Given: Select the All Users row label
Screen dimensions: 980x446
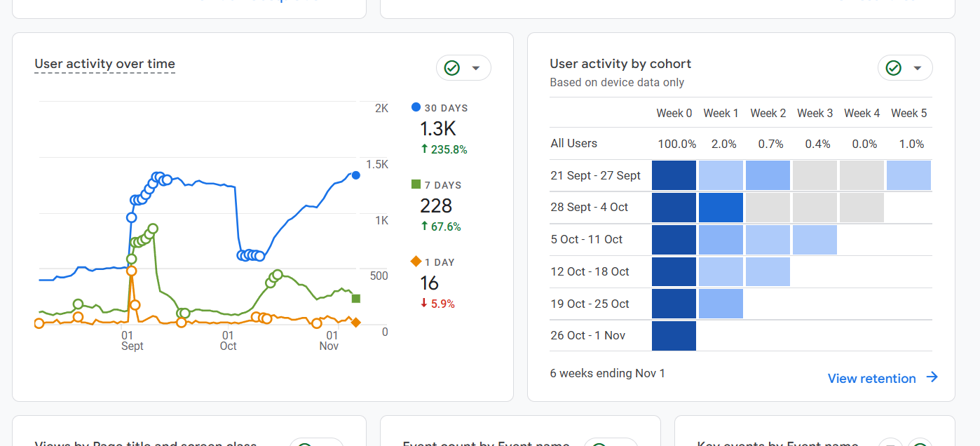Looking at the screenshot, I should (573, 143).
